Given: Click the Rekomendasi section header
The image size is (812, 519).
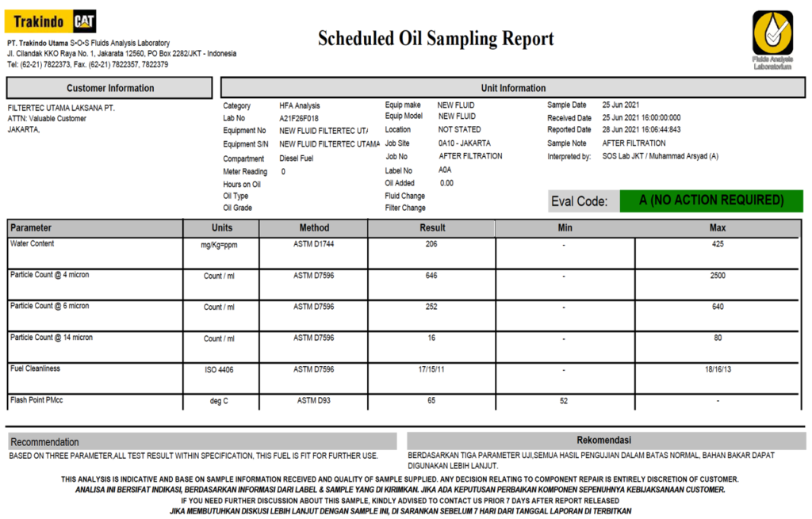Looking at the screenshot, I should click(x=603, y=440).
